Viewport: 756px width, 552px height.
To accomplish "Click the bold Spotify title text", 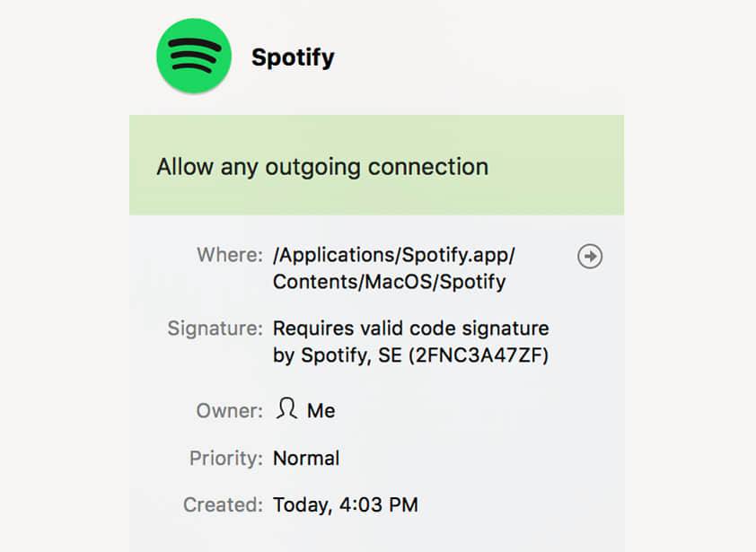I will [293, 57].
